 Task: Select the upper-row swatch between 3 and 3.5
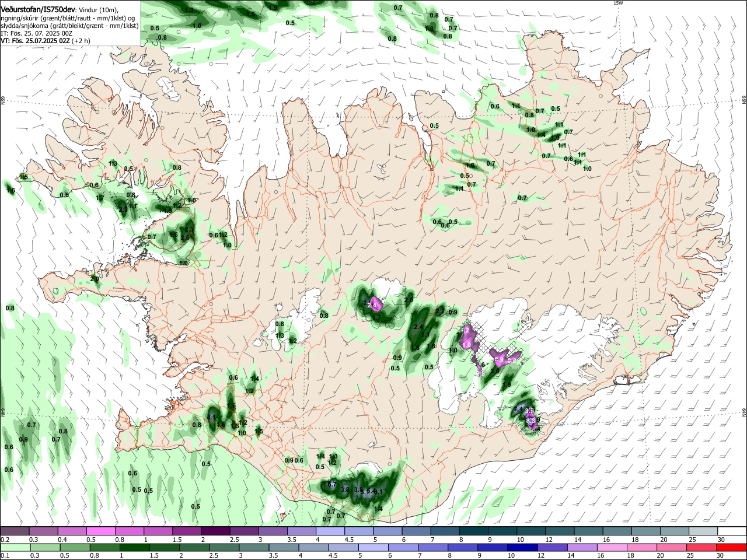(273, 531)
